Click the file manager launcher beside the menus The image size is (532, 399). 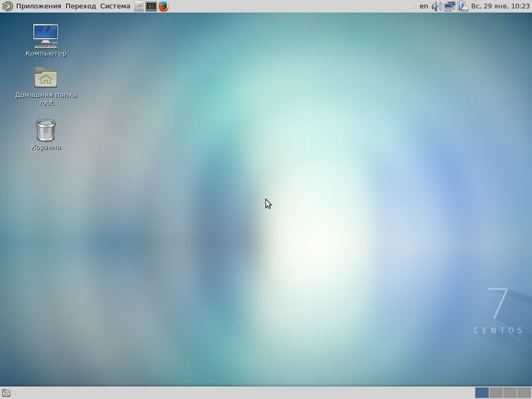pyautogui.click(x=139, y=7)
